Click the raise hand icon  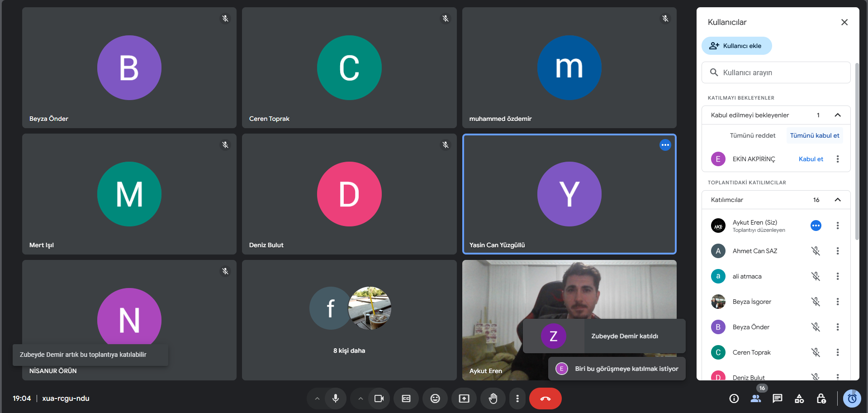click(x=493, y=399)
